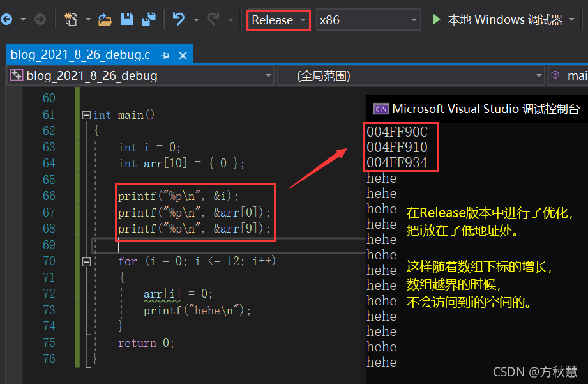Click the 'int arr[10] = { 0 };' line
Screen dimensions: 588x384
[181, 164]
